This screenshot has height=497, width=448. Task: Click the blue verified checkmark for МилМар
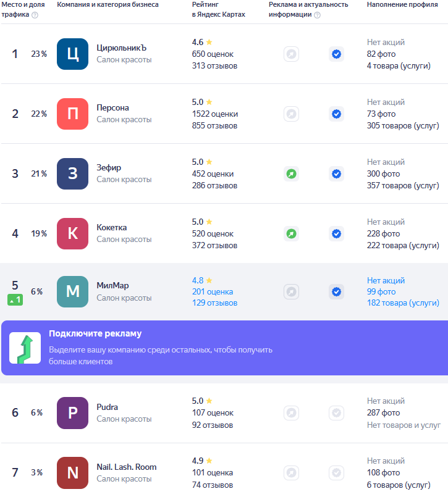coord(336,292)
